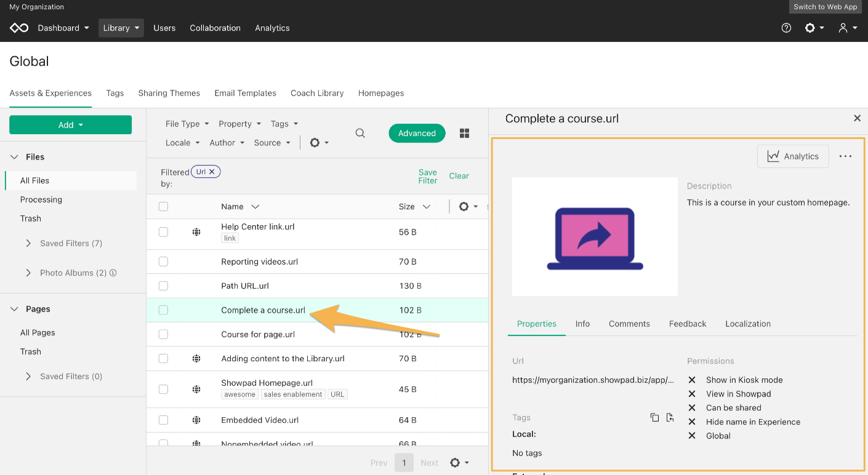Sort by the Size column header
This screenshot has width=868, height=475.
coord(414,207)
